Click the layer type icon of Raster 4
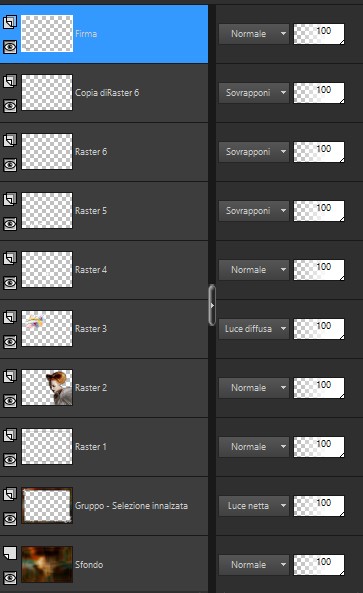 tap(10, 258)
